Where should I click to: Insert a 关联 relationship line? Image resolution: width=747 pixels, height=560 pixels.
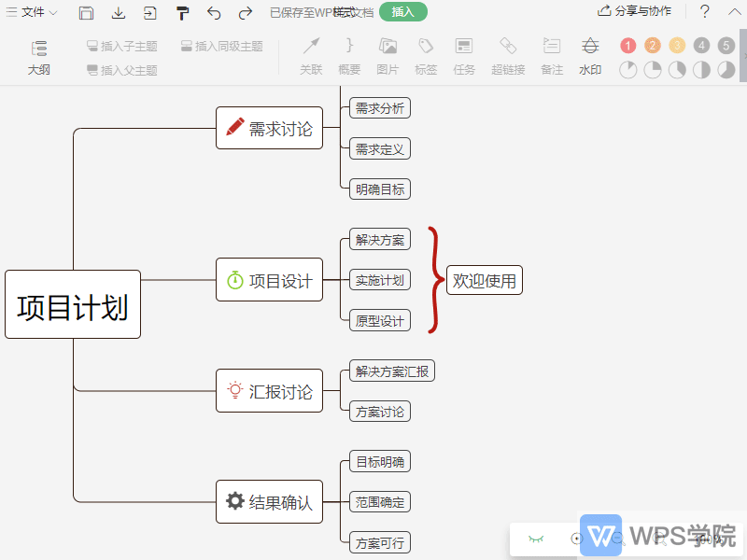tap(310, 54)
